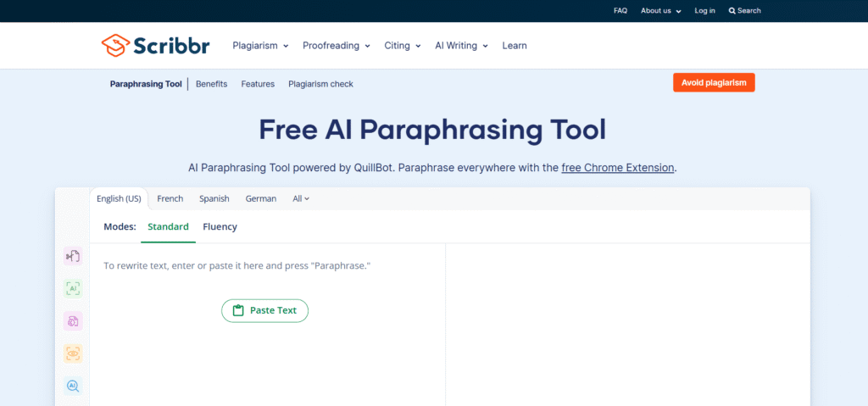Click into the text input area to rewrite
This screenshot has height=406, width=868.
pyautogui.click(x=267, y=356)
